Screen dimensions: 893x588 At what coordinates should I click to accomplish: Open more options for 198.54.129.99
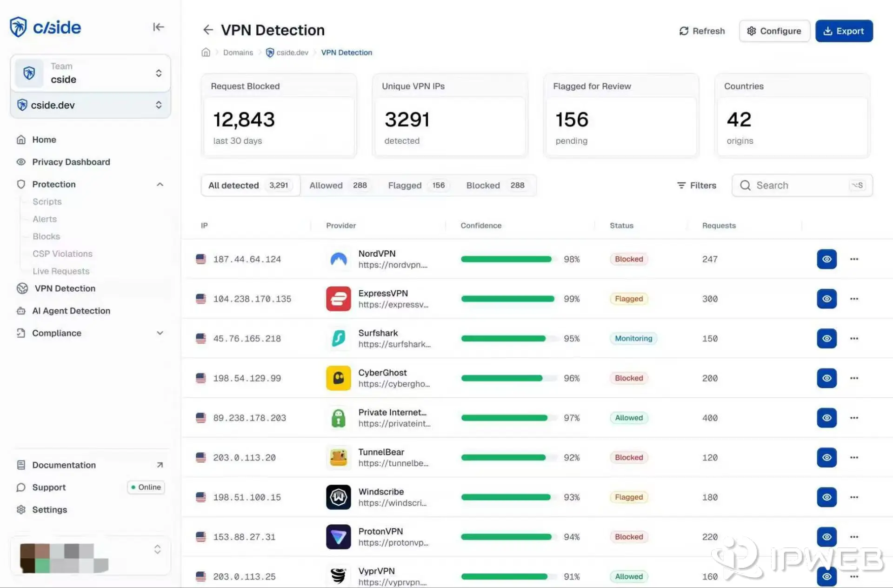[854, 378]
